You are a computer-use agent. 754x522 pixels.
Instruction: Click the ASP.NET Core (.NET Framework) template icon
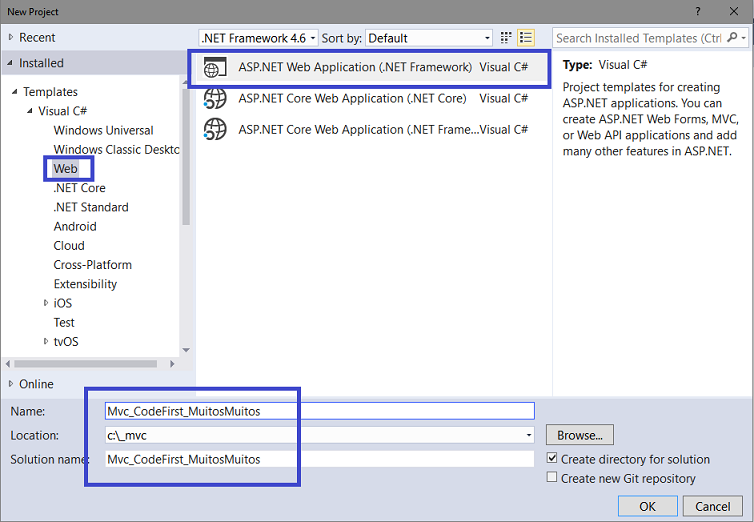point(214,130)
